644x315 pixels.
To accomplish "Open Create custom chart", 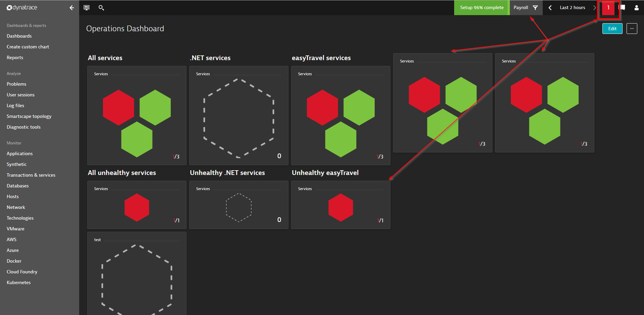I will 28,47.
